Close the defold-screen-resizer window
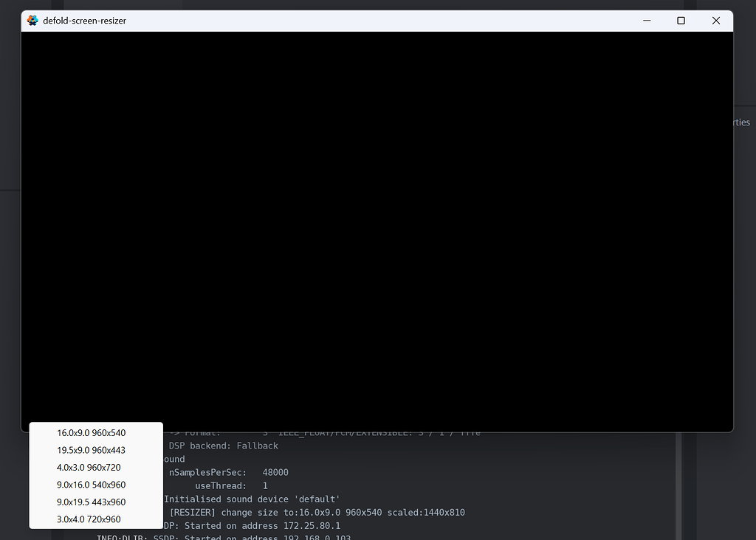Image resolution: width=756 pixels, height=540 pixels. pos(715,21)
